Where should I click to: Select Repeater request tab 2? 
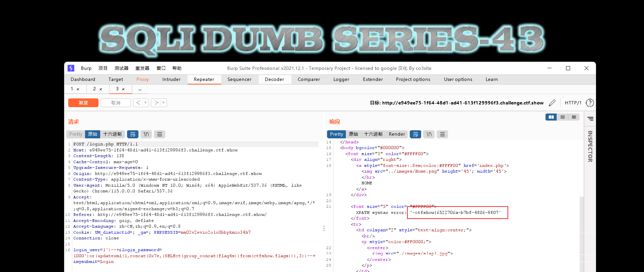click(x=94, y=89)
